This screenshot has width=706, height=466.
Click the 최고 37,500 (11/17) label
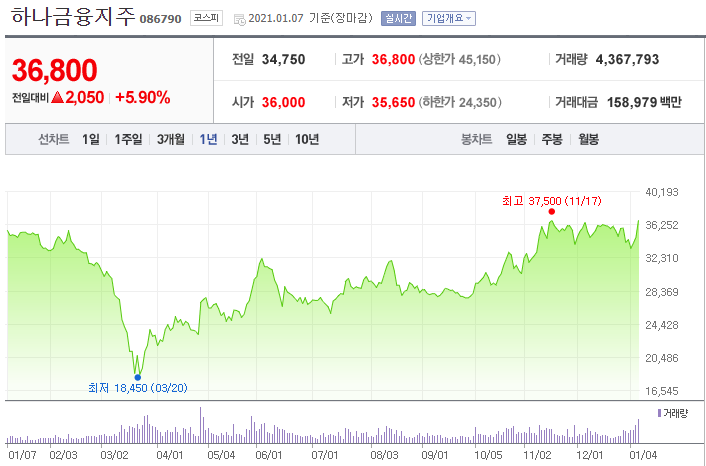click(552, 201)
